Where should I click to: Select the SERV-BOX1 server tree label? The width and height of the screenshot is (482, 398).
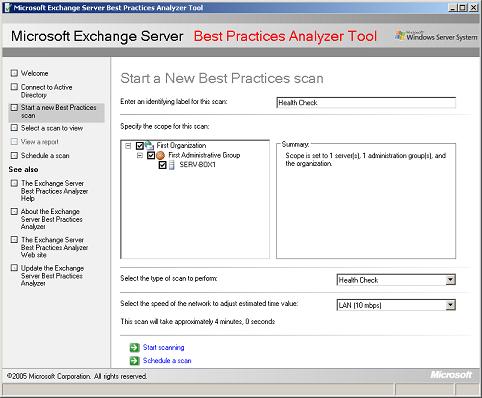197,164
